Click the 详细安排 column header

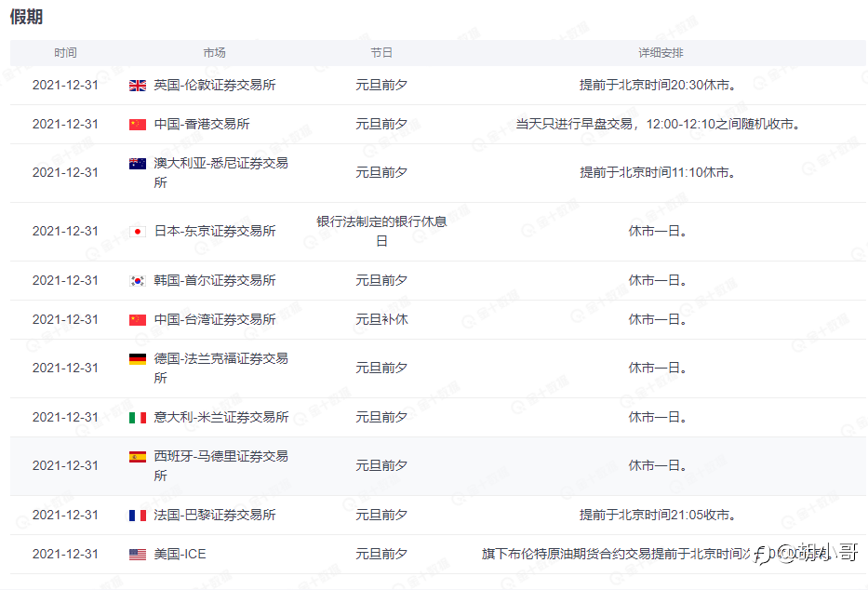(661, 53)
